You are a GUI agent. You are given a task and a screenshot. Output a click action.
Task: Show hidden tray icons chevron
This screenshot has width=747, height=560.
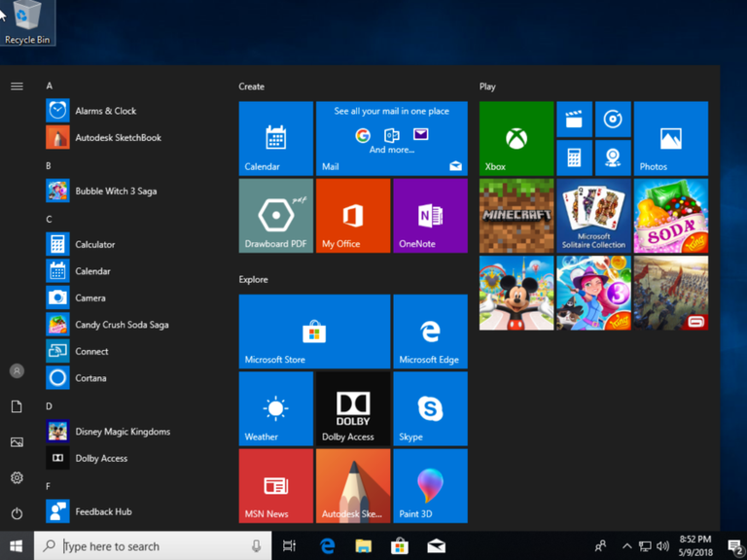(x=627, y=545)
